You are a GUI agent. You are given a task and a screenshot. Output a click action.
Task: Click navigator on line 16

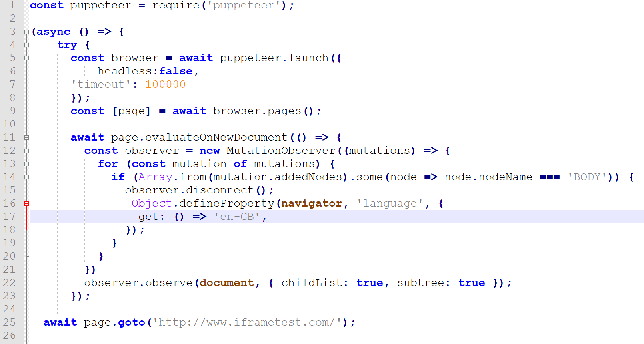[312, 203]
